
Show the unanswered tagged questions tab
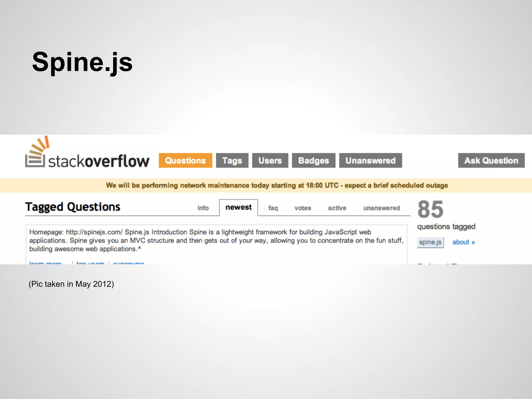click(382, 208)
